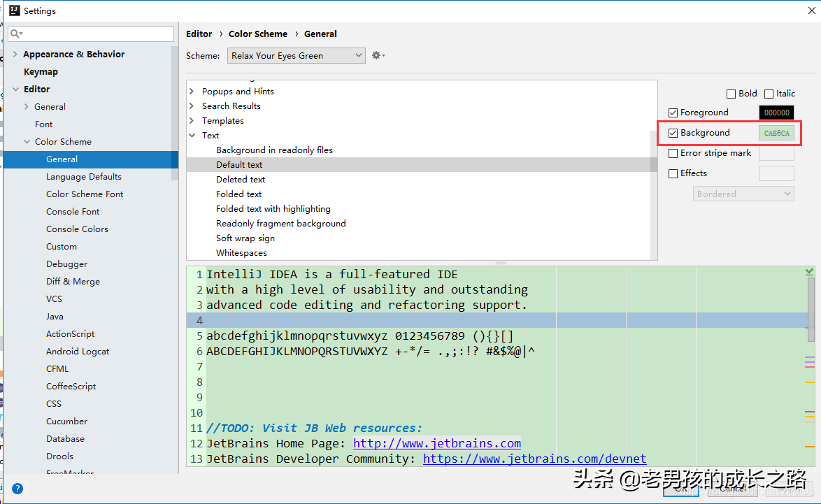
Task: Open the Scheme dropdown showing Relax Your Eyes Green
Action: [x=296, y=55]
